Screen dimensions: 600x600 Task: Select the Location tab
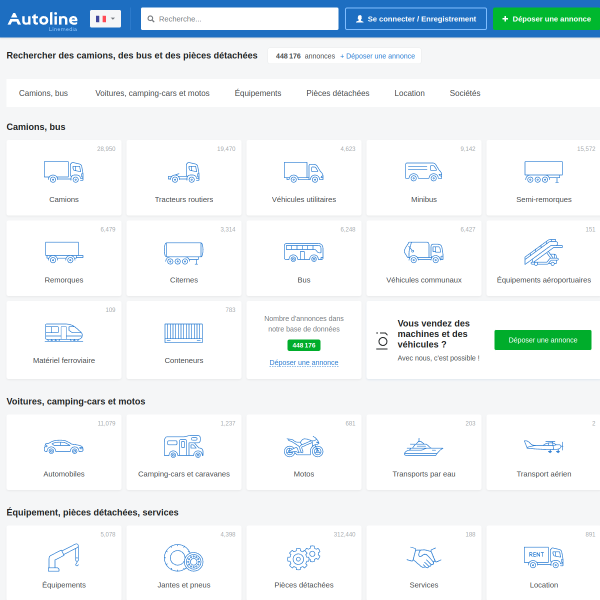pos(409,93)
